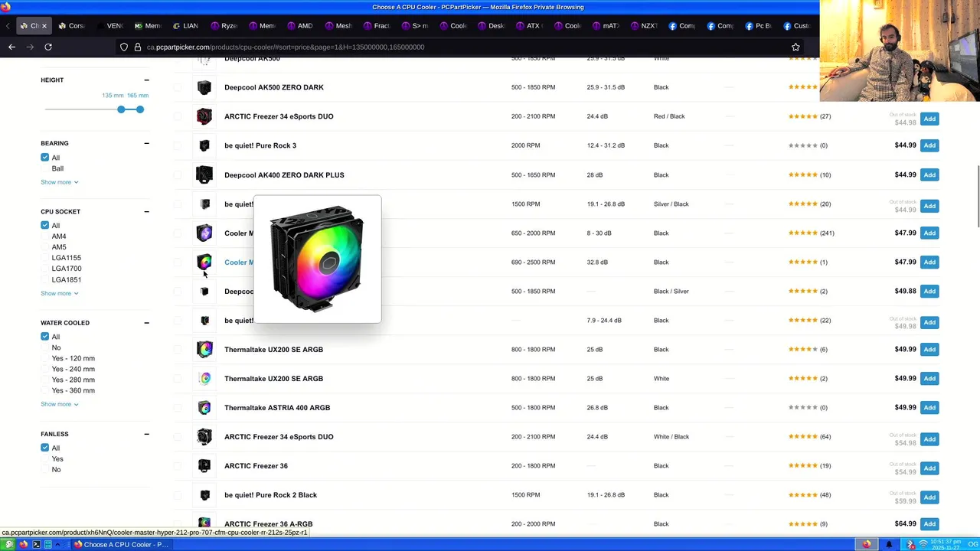Click the white Thermaltake UX200 SE ARGB thumbnail
The image size is (980, 551).
point(204,379)
